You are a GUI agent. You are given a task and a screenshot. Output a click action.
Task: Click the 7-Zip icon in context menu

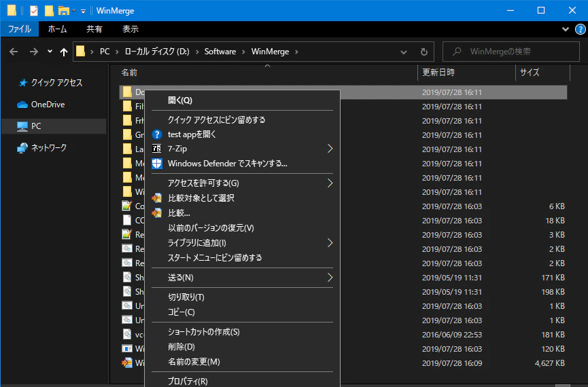(157, 149)
